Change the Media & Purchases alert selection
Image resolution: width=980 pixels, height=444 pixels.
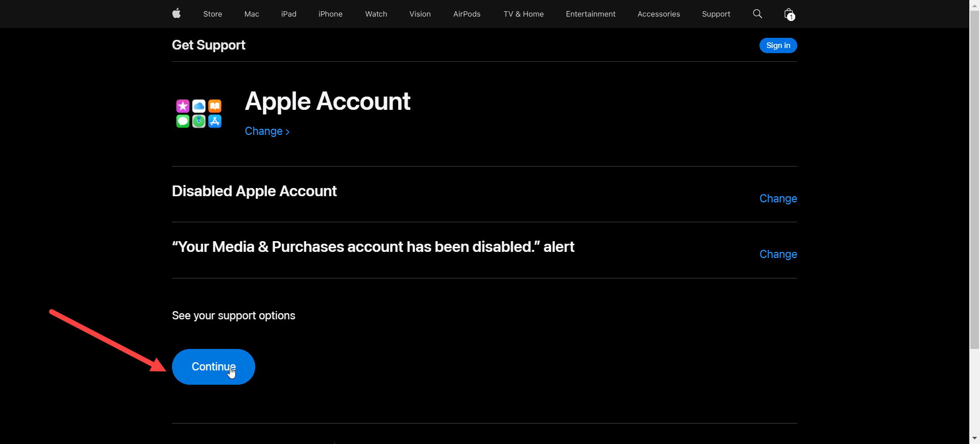point(778,254)
